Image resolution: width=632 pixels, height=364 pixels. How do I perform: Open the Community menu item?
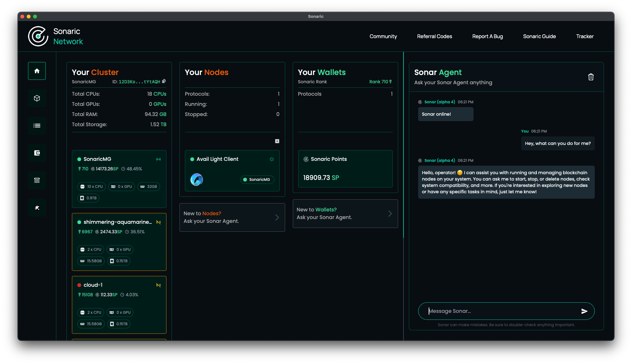pyautogui.click(x=383, y=37)
